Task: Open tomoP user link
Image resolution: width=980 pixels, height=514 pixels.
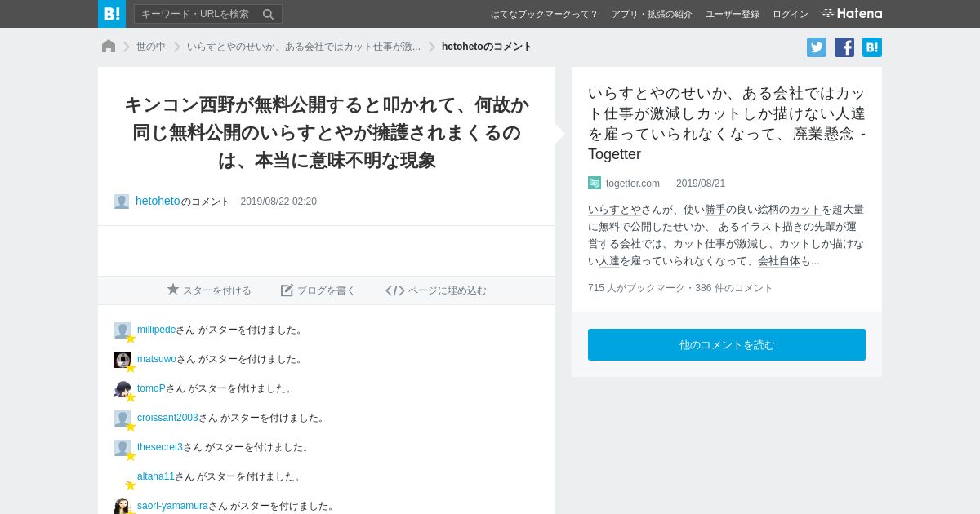Action: (x=151, y=388)
